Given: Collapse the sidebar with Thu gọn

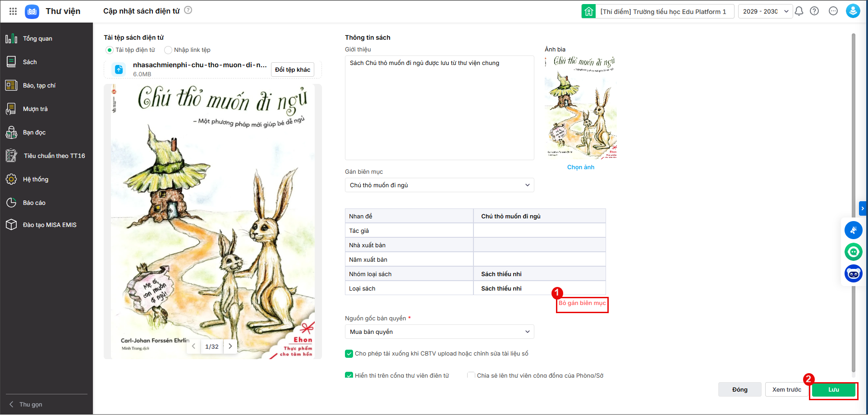Looking at the screenshot, I should 26,404.
